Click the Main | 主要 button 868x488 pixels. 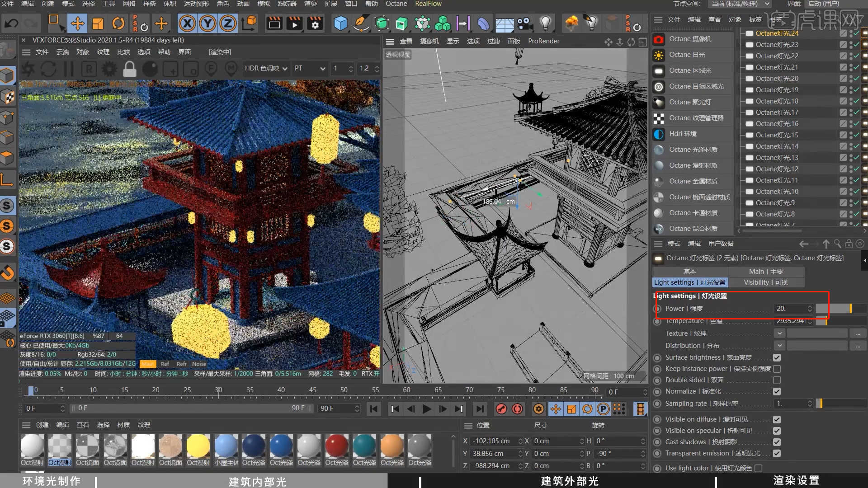(766, 271)
